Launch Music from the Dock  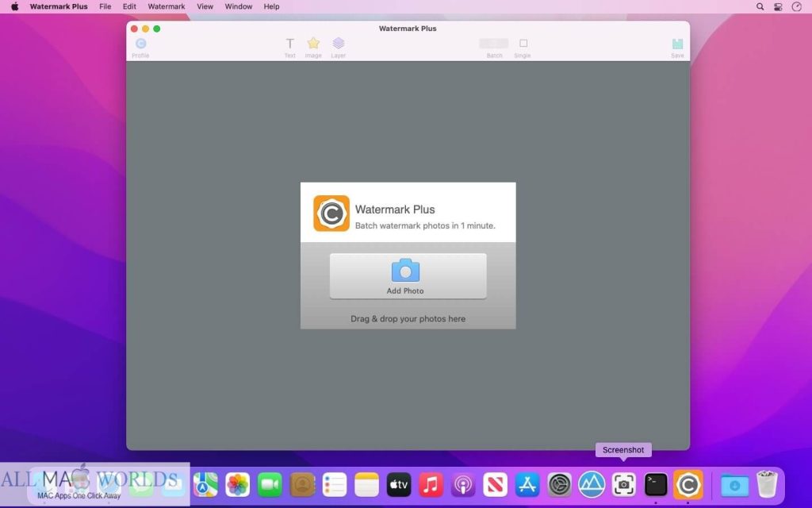(x=431, y=485)
